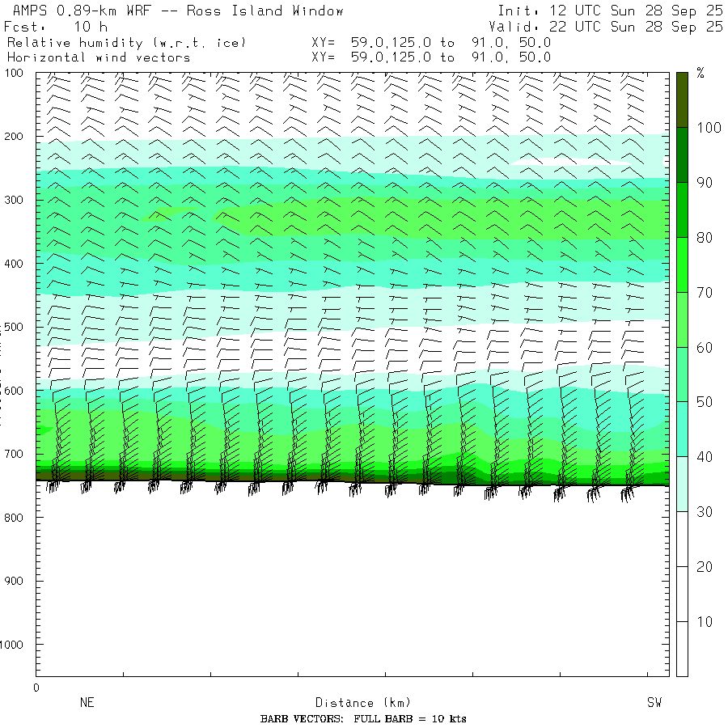The height and width of the screenshot is (728, 728).
Task: Click the 500 pressure axis label
Action: click(14, 327)
